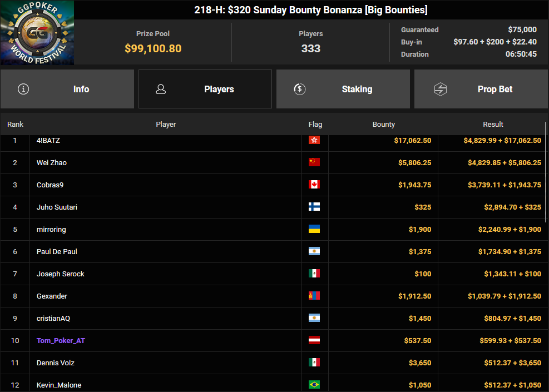This screenshot has height=392, width=549.
Task: Click result $4,829.99 + $17,062.50
Action: (502, 140)
